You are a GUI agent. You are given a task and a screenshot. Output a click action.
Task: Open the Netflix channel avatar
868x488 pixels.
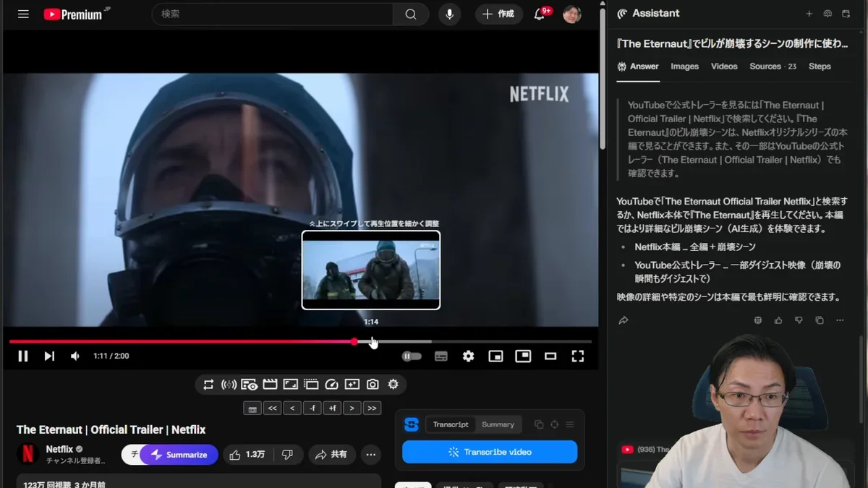tap(27, 454)
